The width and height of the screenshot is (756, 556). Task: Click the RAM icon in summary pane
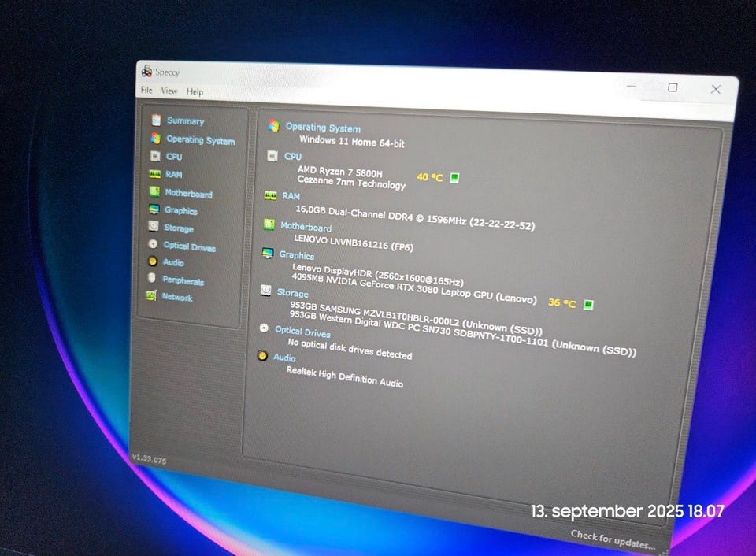tap(270, 195)
